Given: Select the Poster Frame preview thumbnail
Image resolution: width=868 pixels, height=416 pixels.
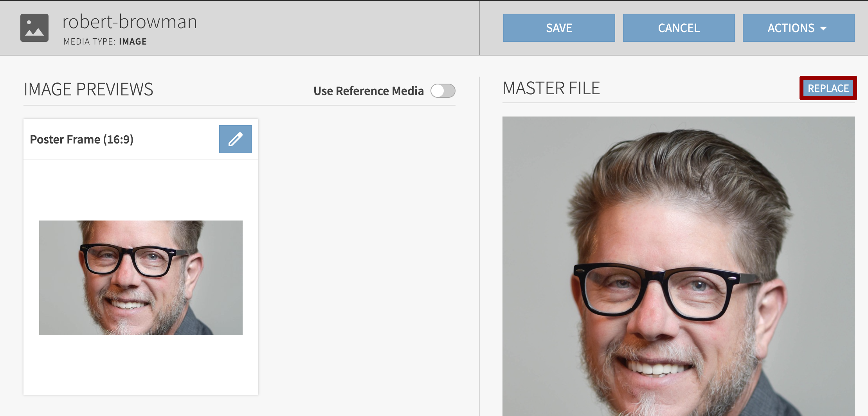Looking at the screenshot, I should coord(140,278).
